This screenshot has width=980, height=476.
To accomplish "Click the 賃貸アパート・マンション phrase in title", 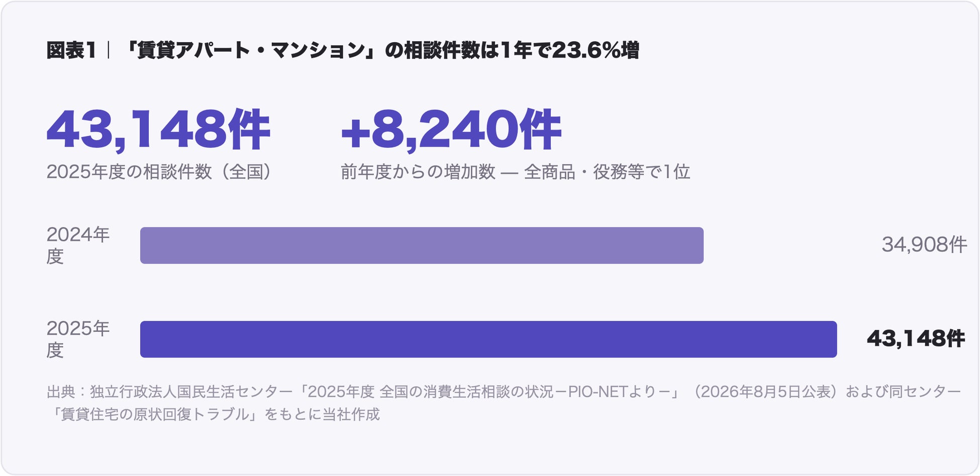I will tap(251, 50).
